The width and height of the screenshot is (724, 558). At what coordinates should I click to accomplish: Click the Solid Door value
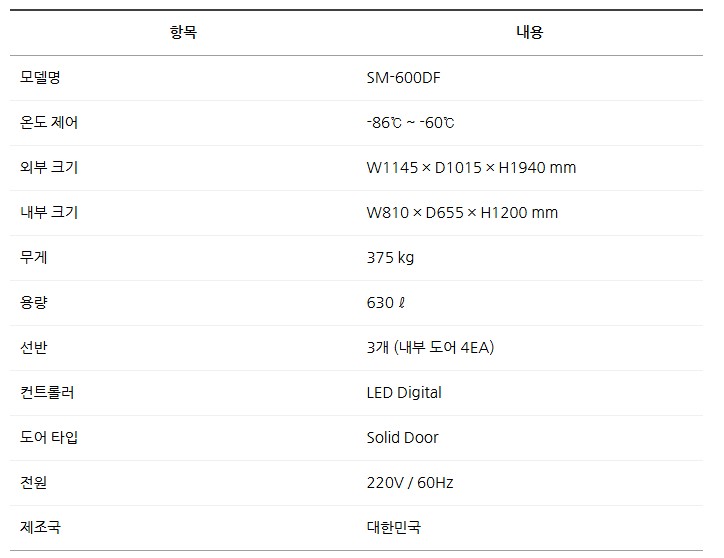pos(402,437)
